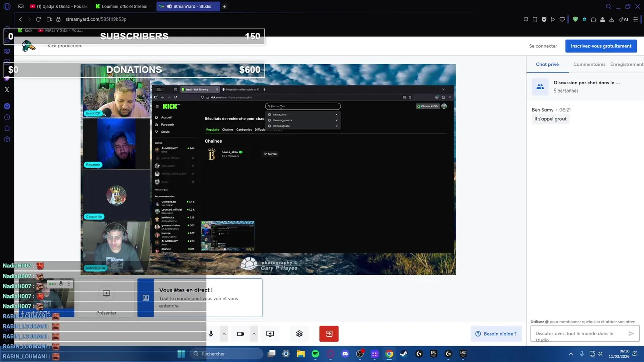The height and width of the screenshot is (362, 644).
Task: Expand the camera options chevron
Action: [x=254, y=334]
